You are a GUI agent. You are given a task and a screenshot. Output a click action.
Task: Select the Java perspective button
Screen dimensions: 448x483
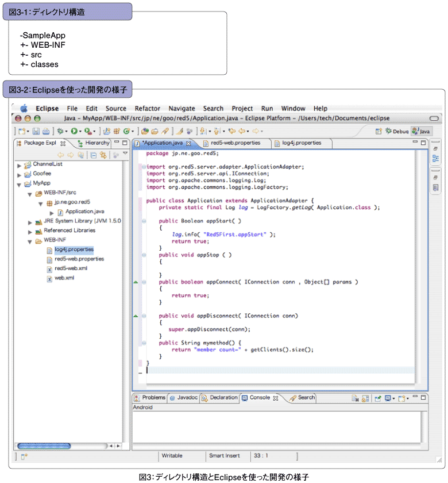pyautogui.click(x=422, y=132)
